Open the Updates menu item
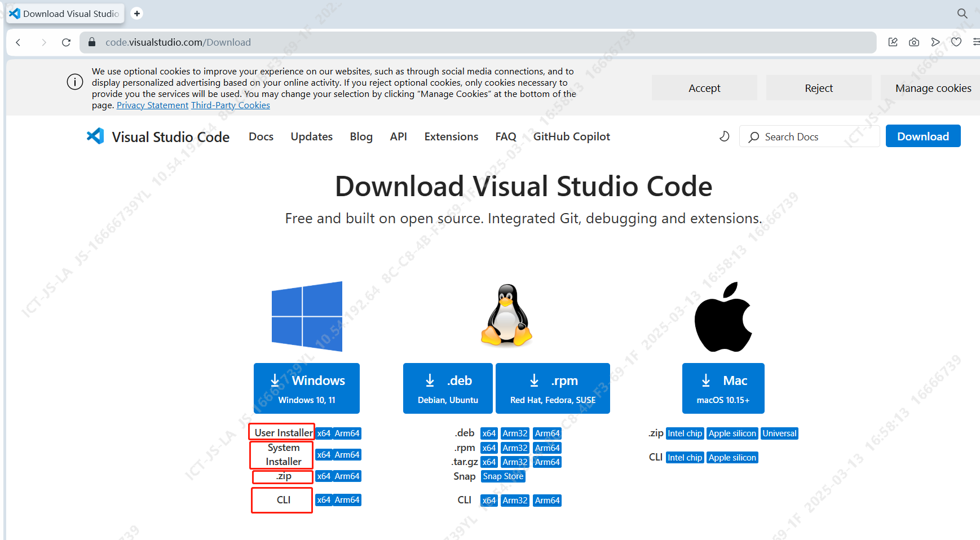Image resolution: width=980 pixels, height=540 pixels. (x=312, y=136)
